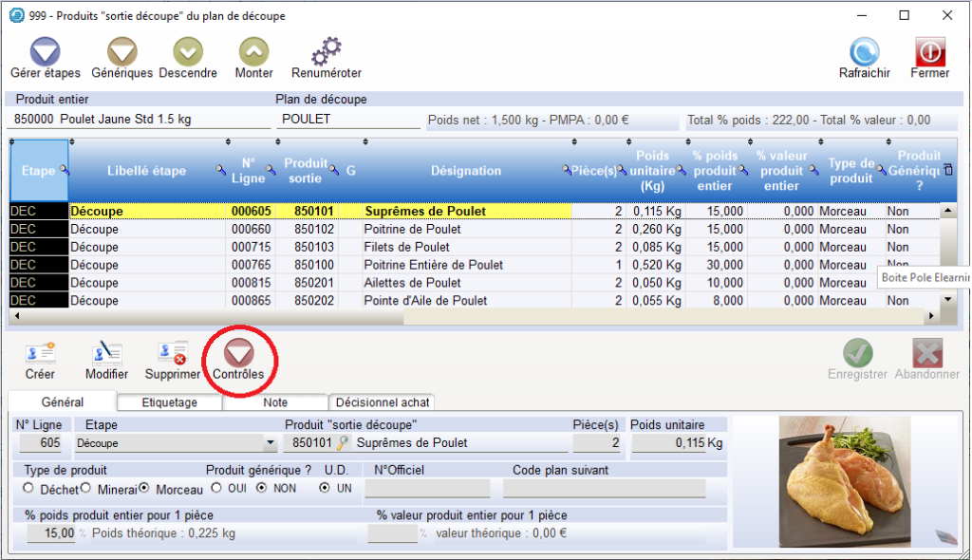Set Produit générique to OUI
Viewport: 972px width, 560px height.
(217, 489)
